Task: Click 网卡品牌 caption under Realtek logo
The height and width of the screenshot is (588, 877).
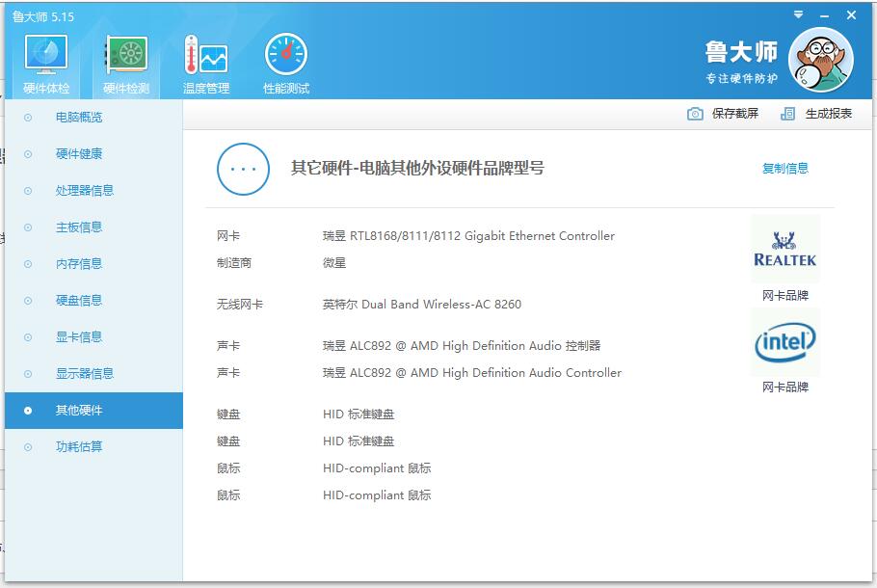Action: pyautogui.click(x=785, y=295)
